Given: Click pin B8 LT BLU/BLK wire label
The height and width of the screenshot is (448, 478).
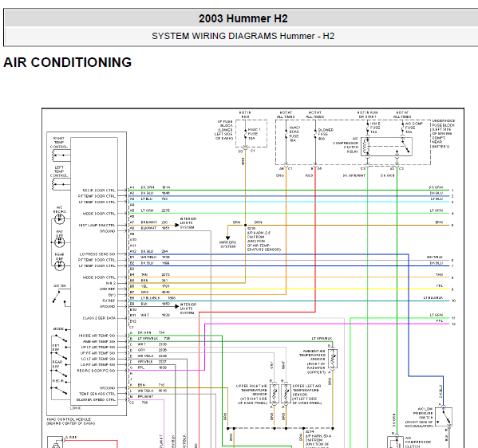Looking at the screenshot, I should click(x=150, y=298).
